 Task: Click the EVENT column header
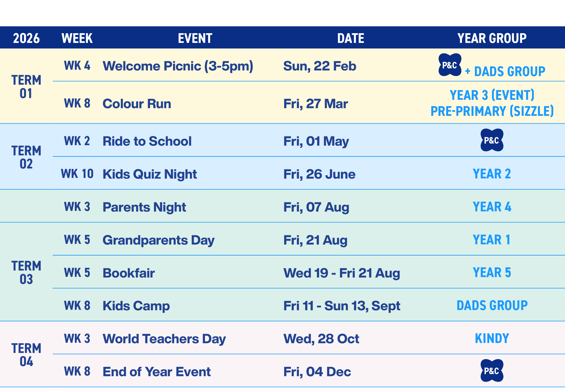point(195,38)
